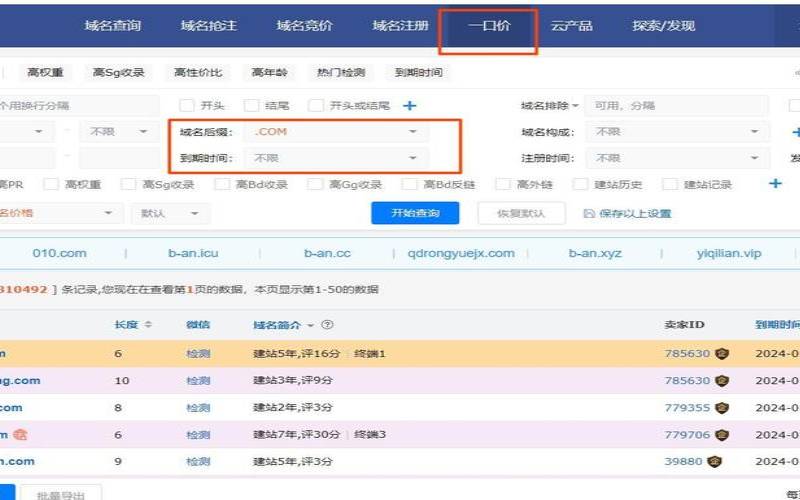Sort by the 长度 column arrows
This screenshot has width=800, height=500.
pos(148,324)
